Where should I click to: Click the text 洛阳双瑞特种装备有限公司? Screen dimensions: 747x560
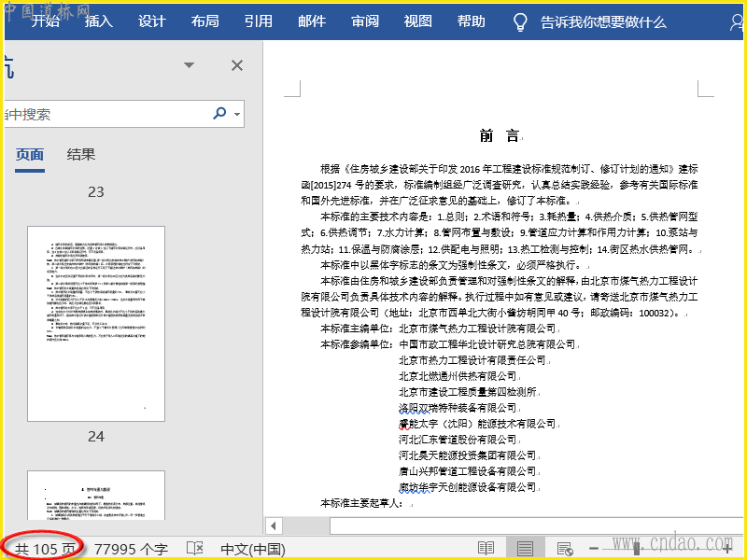click(x=458, y=408)
